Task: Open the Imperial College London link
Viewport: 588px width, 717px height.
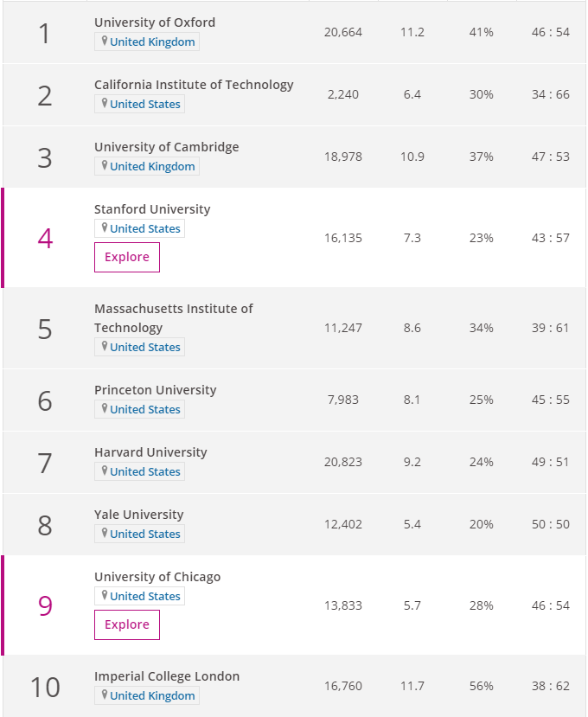Action: point(167,676)
